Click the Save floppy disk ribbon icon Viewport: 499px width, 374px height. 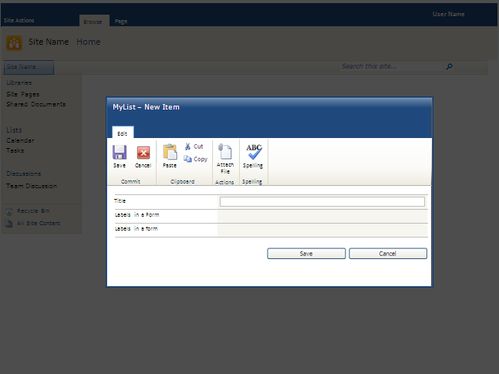pos(119,152)
